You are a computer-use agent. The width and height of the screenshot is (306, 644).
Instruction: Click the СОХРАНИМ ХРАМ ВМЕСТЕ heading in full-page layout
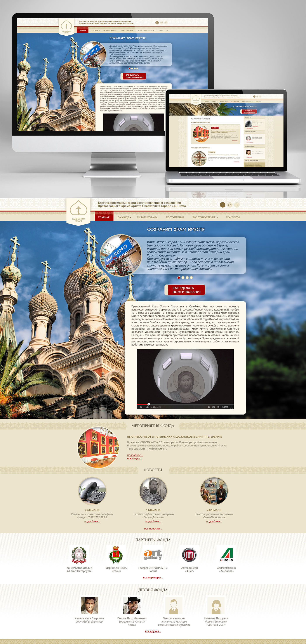pyautogui.click(x=176, y=229)
